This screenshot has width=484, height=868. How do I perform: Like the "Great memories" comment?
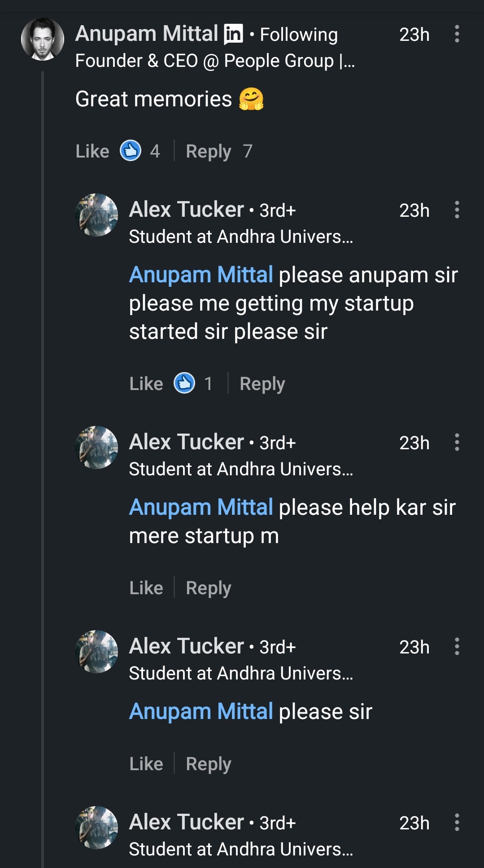92,151
